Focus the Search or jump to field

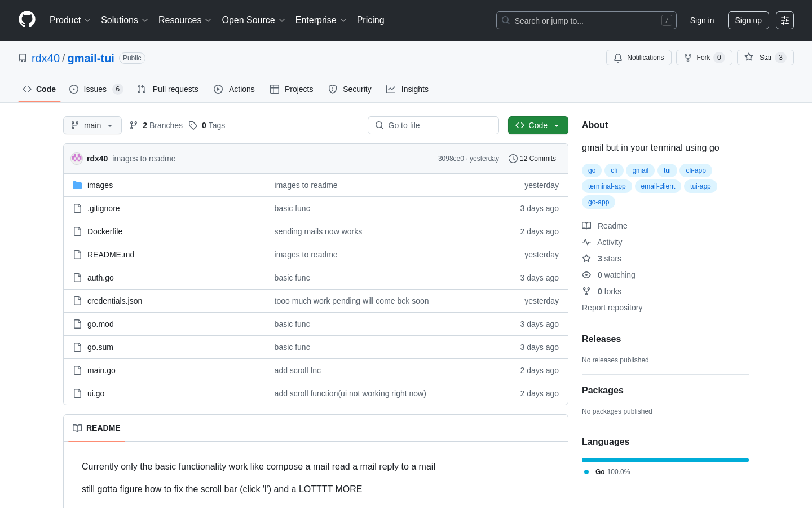click(586, 20)
